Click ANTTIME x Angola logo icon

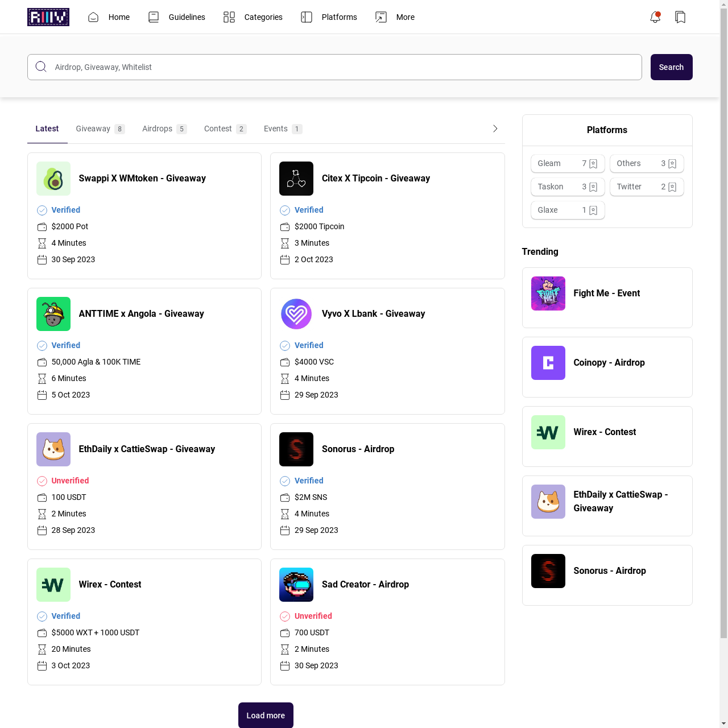click(x=53, y=314)
